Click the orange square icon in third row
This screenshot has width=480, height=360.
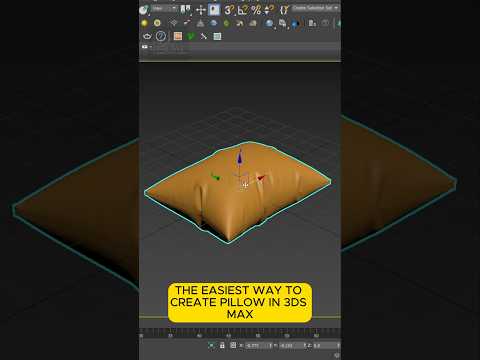[x=178, y=36]
